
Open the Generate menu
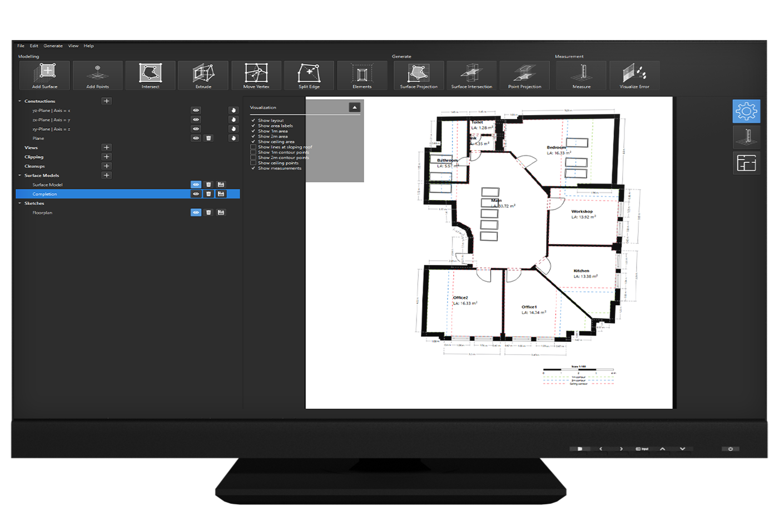[53, 46]
